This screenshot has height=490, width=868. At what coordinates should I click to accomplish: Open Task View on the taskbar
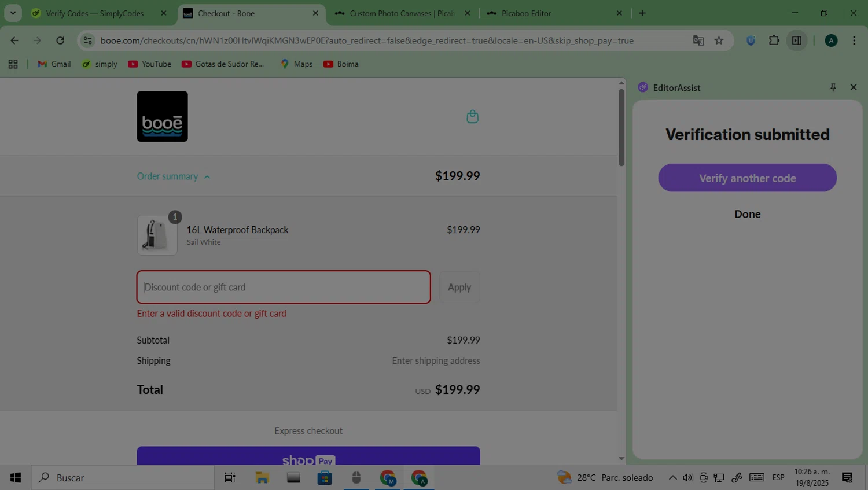pos(230,478)
